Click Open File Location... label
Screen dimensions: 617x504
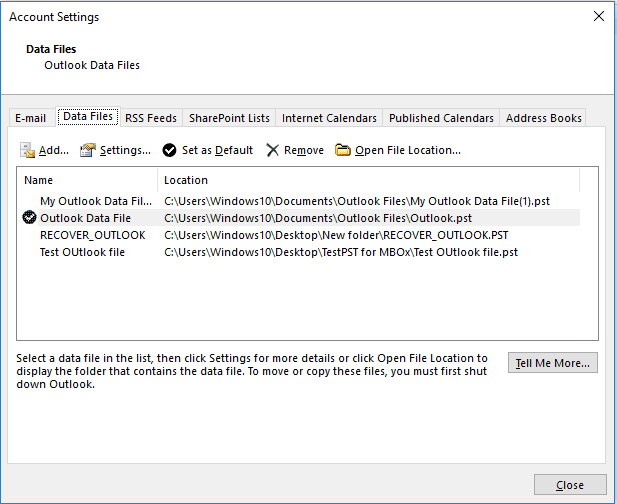(x=408, y=150)
